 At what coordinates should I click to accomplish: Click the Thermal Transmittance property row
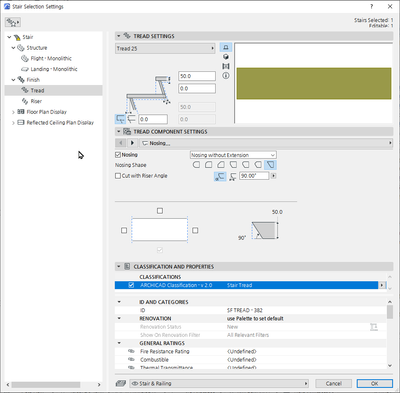click(x=251, y=367)
